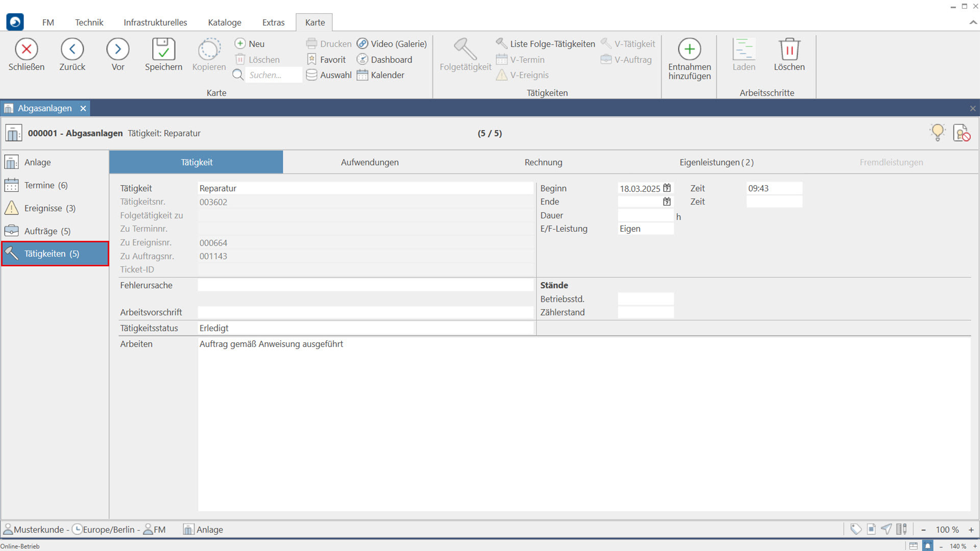Close the Abgasanlagen document tab
980x551 pixels.
(x=83, y=108)
